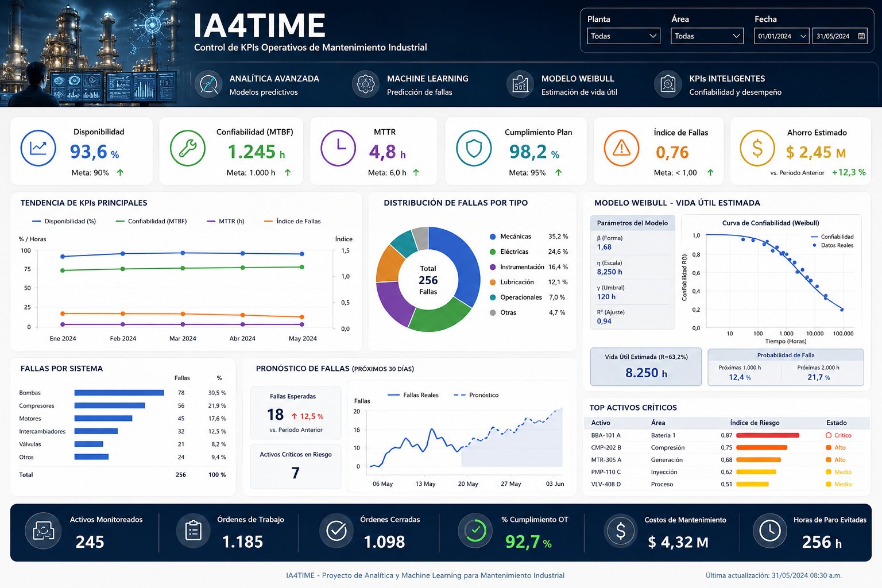Click the Intercambiadores row label

[42, 431]
